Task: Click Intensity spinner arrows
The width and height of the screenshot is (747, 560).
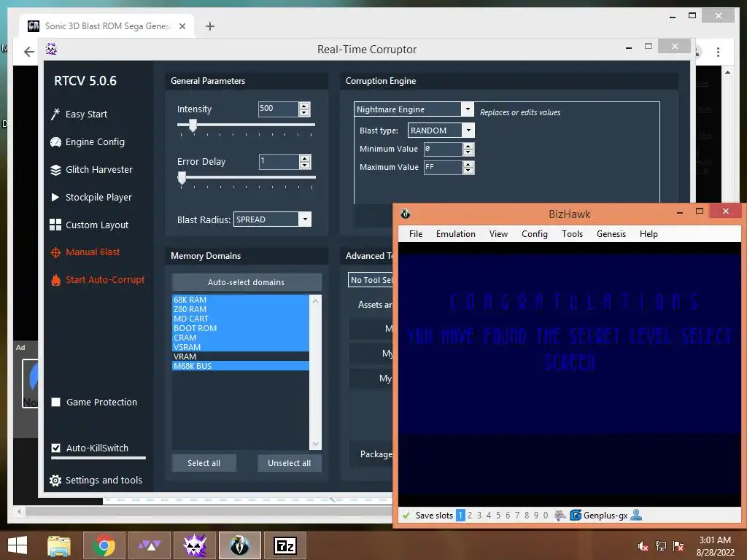Action: pyautogui.click(x=304, y=109)
